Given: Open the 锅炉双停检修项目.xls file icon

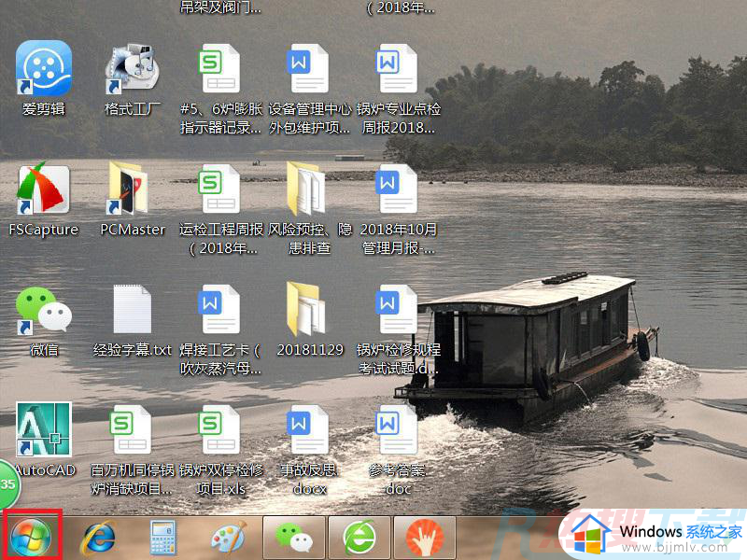Looking at the screenshot, I should coord(220,429).
